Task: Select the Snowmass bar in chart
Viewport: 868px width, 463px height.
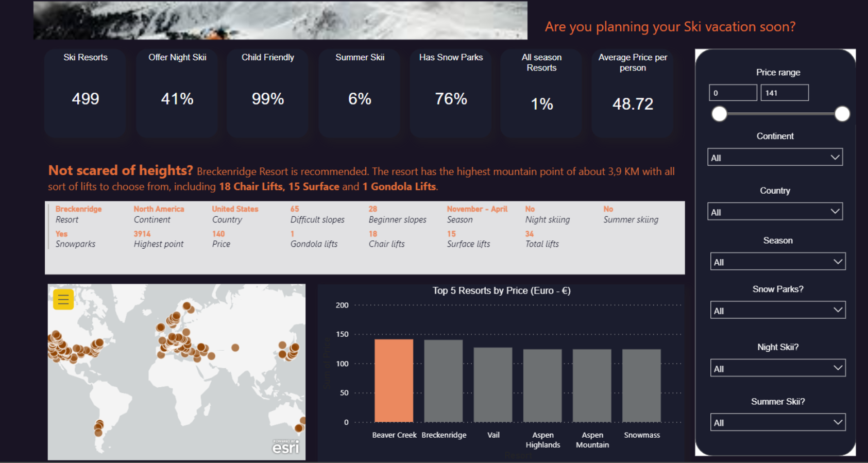Action: pyautogui.click(x=641, y=386)
